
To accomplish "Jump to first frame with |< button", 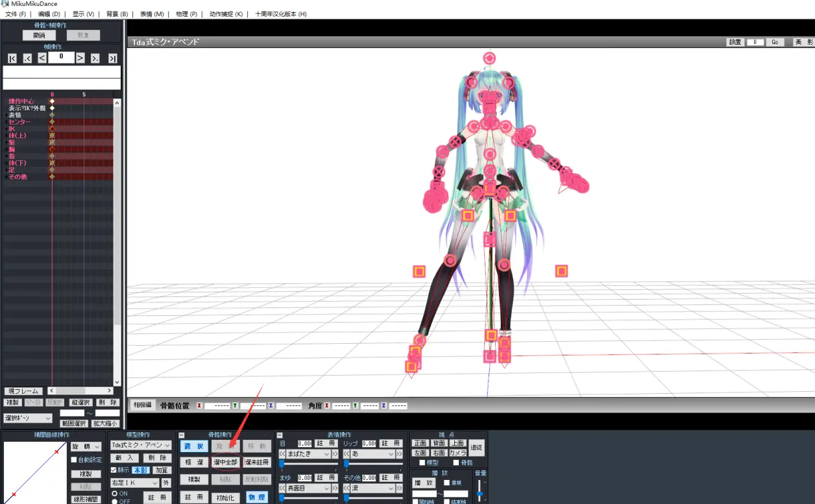I will pos(12,58).
